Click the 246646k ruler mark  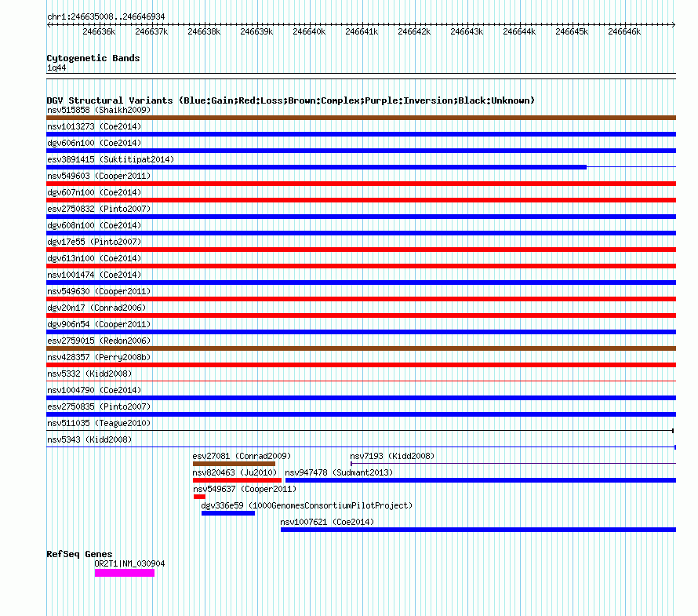[x=624, y=31]
